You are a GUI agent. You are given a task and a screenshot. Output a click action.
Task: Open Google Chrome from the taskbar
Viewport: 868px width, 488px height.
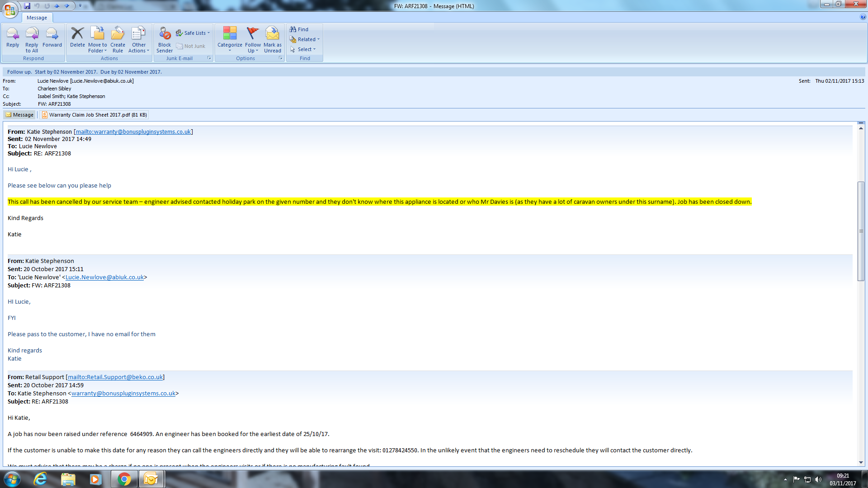(124, 479)
